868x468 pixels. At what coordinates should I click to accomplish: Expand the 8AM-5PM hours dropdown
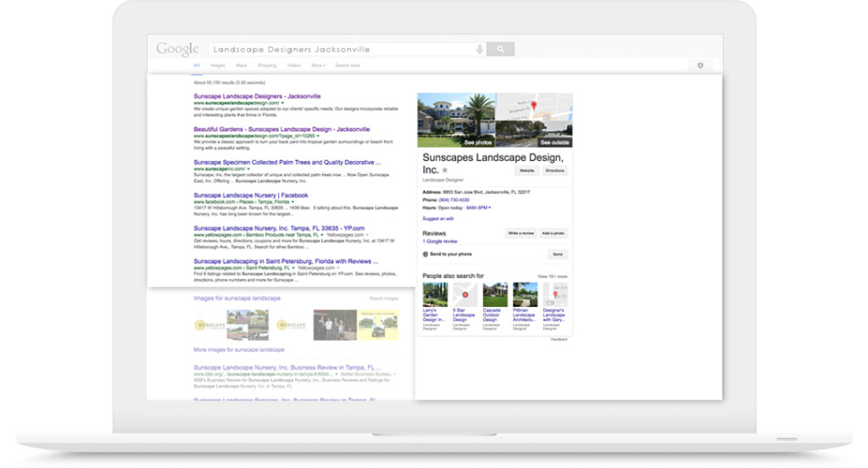coord(478,208)
